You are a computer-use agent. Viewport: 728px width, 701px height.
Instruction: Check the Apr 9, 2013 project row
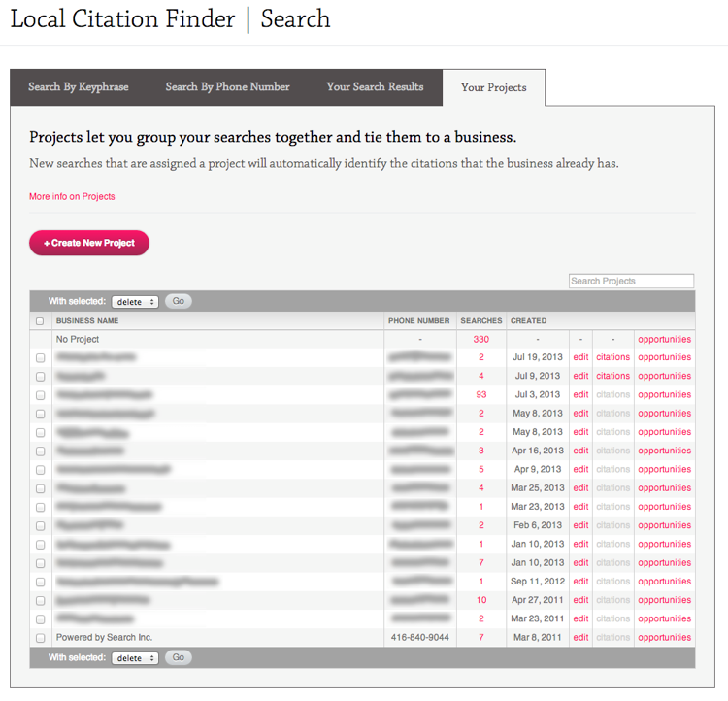pos(41,470)
